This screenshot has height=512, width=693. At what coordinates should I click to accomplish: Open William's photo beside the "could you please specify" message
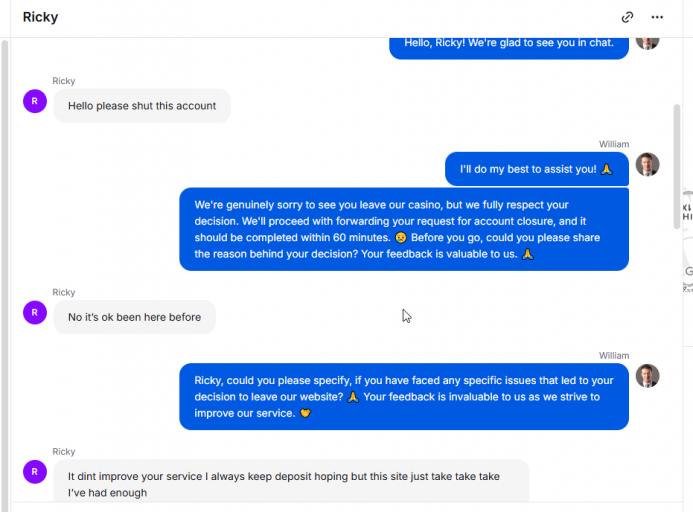click(647, 376)
